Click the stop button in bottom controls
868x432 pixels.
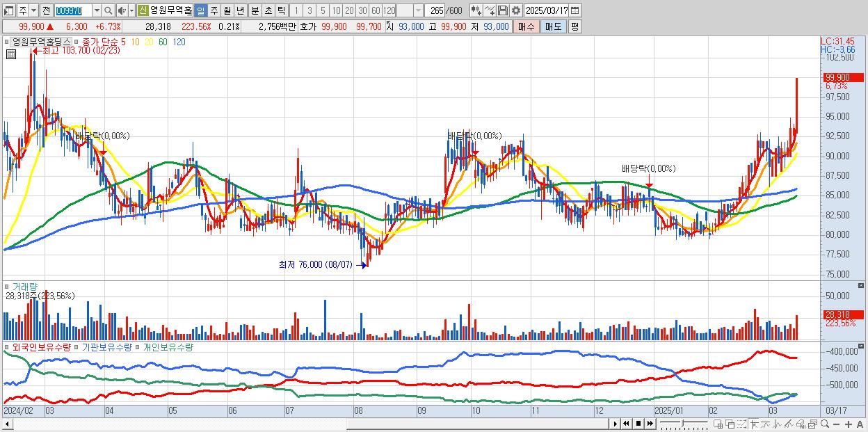click(x=638, y=424)
